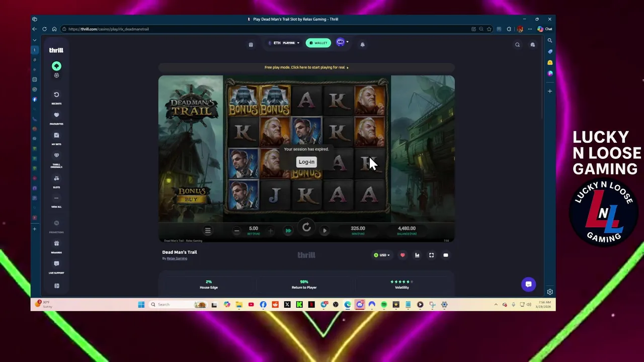This screenshot has height=362, width=644.
Task: Toggle the favourite heart for this game
Action: click(403, 255)
